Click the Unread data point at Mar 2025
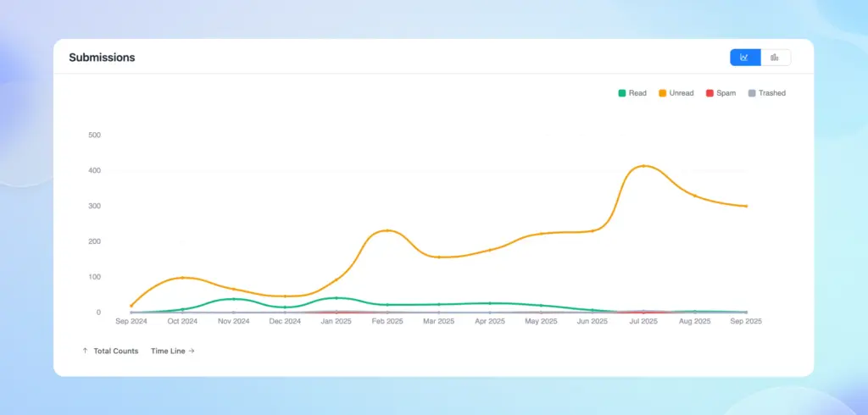 tap(438, 257)
